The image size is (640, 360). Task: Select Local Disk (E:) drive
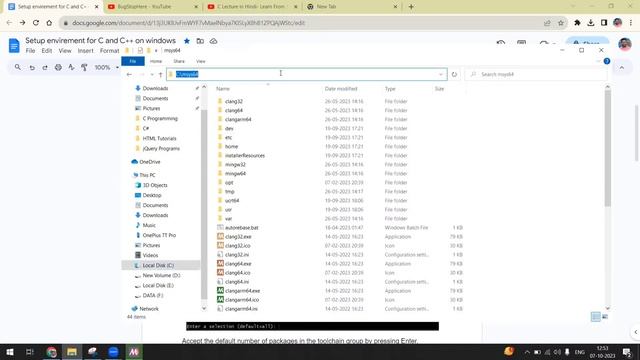click(158, 286)
